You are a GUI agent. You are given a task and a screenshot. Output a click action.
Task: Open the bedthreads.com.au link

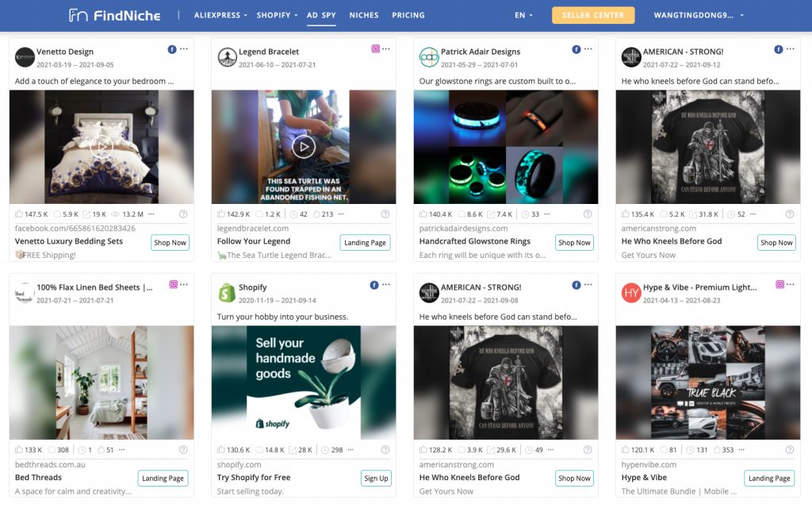[x=50, y=464]
